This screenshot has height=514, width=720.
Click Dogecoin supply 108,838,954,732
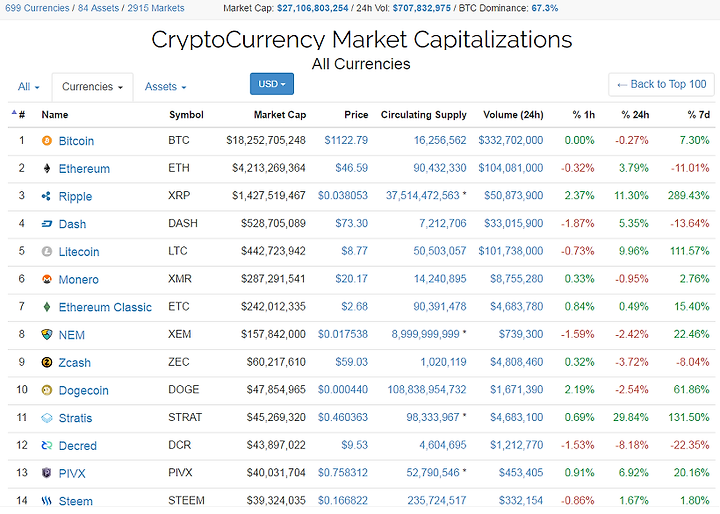click(427, 390)
